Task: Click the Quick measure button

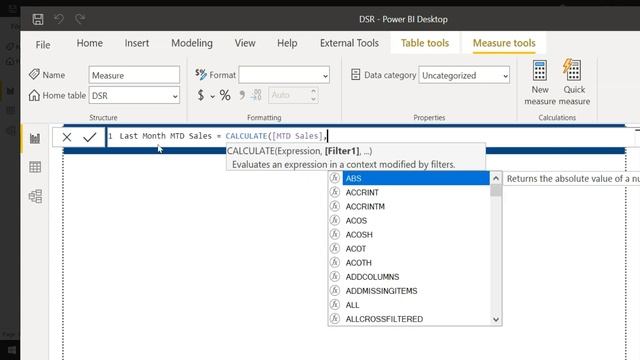Action: [574, 83]
